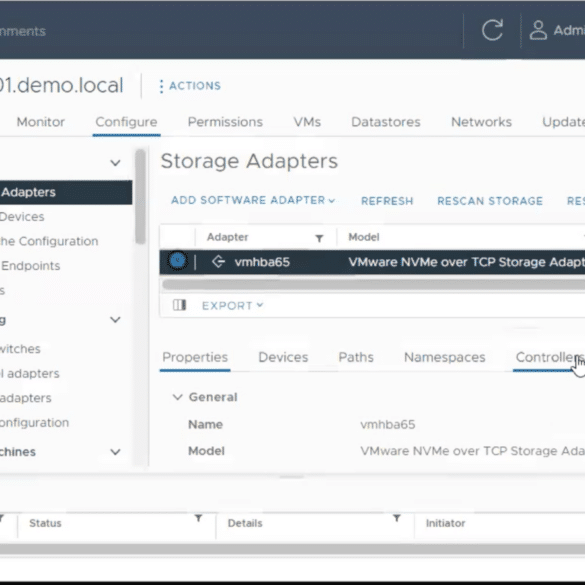Open Physical adapters in the sidebar
This screenshot has height=585, width=585.
click(26, 398)
